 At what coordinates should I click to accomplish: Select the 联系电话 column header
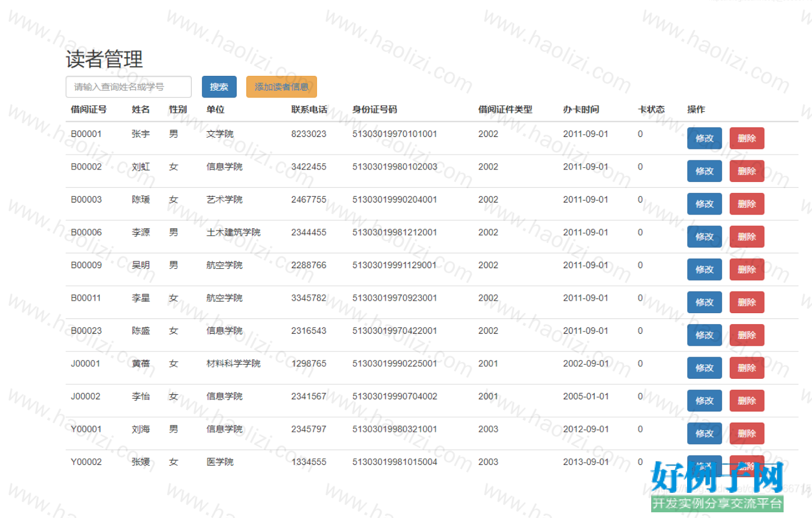(x=309, y=110)
